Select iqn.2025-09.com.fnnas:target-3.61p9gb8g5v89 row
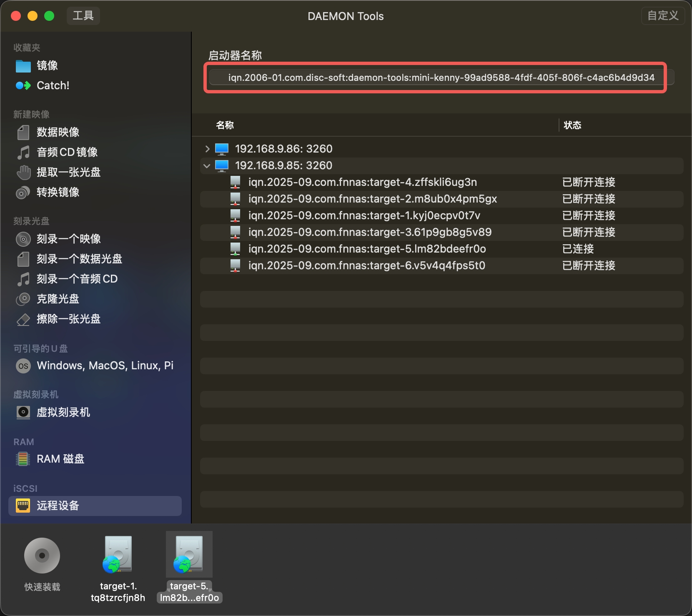The width and height of the screenshot is (692, 616). pos(442,233)
